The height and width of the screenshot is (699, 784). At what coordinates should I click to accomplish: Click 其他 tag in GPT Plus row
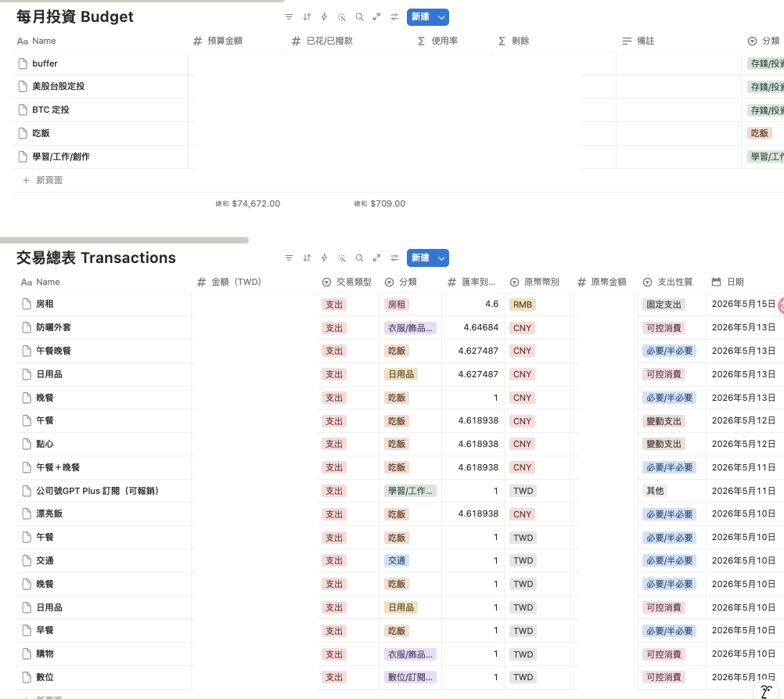click(x=655, y=491)
